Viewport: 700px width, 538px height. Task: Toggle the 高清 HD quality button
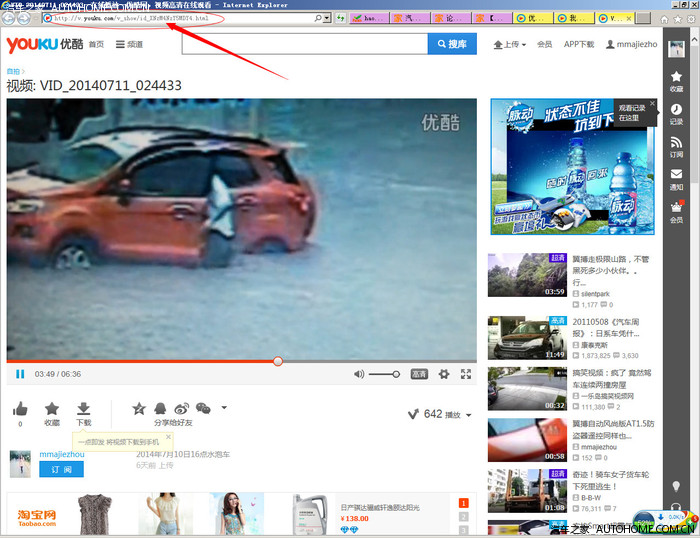420,374
